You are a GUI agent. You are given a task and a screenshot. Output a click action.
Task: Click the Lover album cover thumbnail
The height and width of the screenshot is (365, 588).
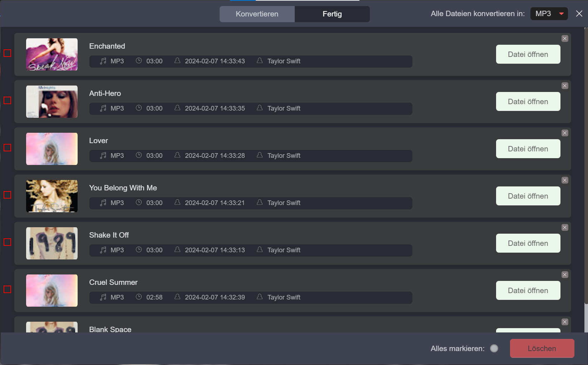52,149
